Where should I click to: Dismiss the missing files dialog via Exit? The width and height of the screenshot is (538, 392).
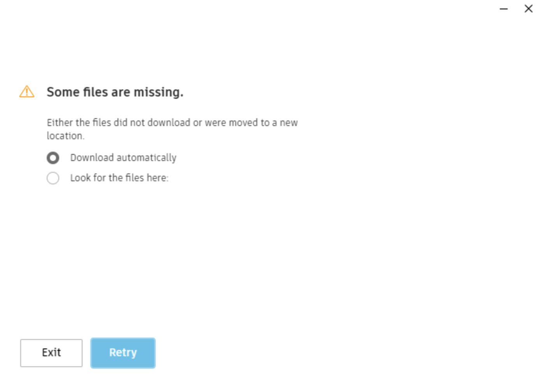click(51, 353)
